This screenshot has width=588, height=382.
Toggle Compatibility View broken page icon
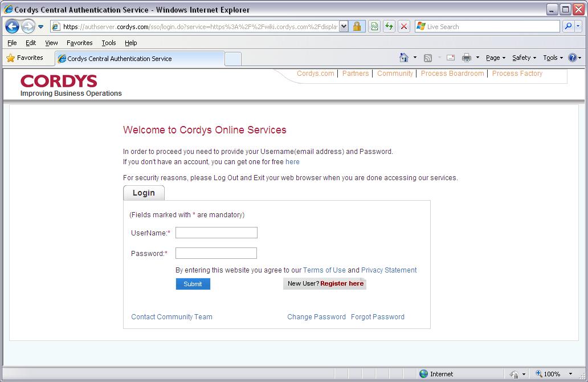tap(374, 27)
